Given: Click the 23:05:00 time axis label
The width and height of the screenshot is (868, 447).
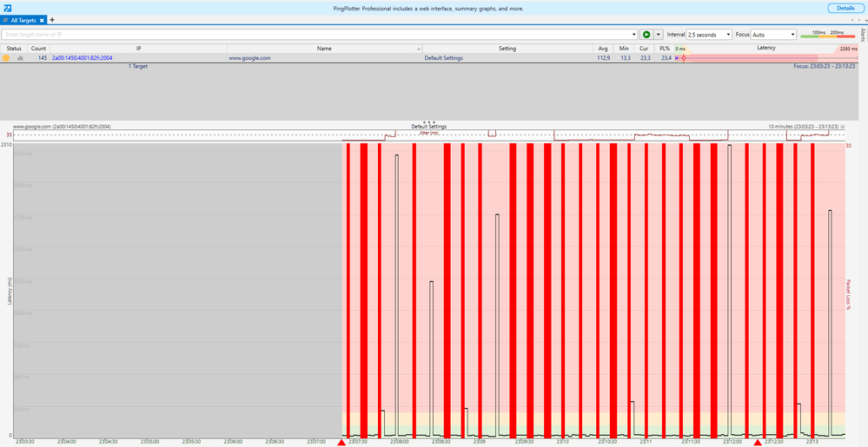Looking at the screenshot, I should coord(149,442).
